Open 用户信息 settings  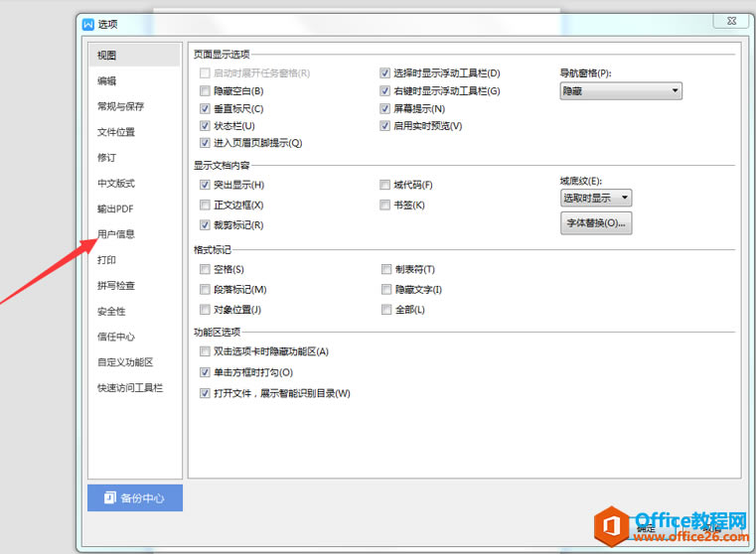116,234
